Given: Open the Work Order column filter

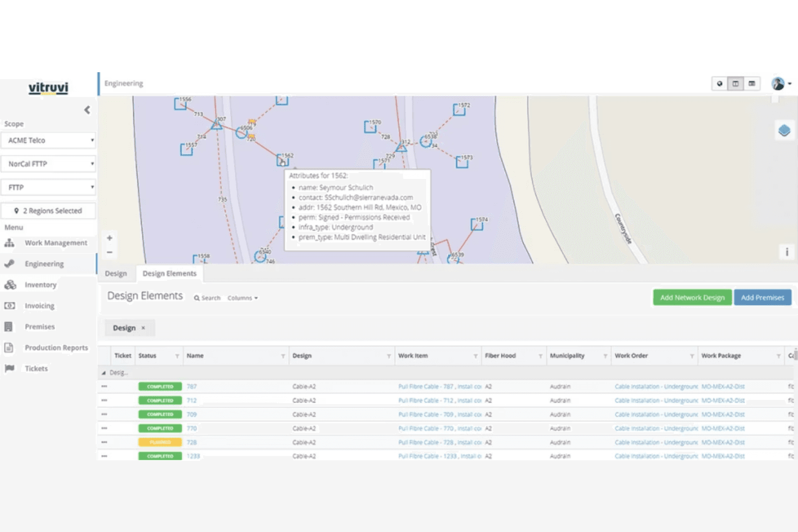Looking at the screenshot, I should click(x=692, y=356).
